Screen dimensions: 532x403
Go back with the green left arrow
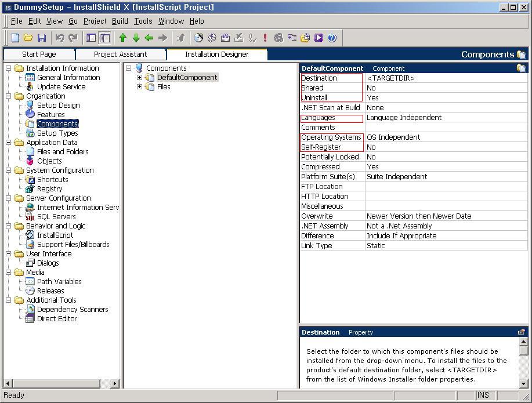point(149,38)
